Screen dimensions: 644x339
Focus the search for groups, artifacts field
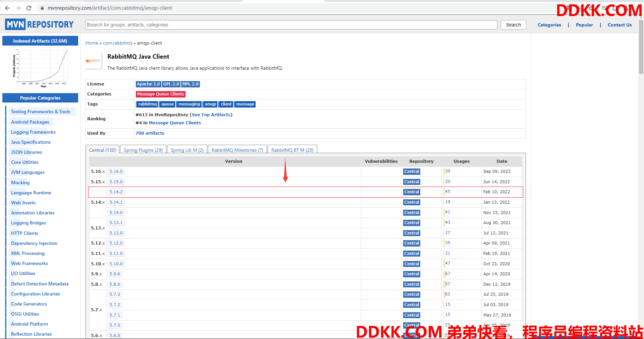[x=291, y=25]
